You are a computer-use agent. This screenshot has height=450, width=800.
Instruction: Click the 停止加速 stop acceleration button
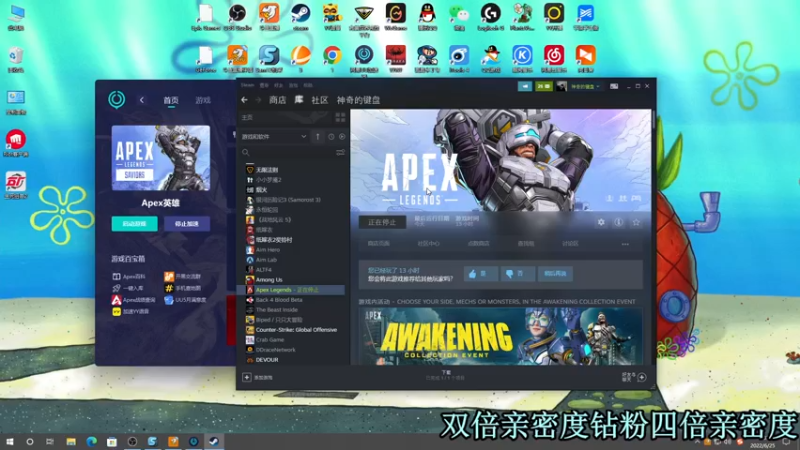[x=187, y=224]
